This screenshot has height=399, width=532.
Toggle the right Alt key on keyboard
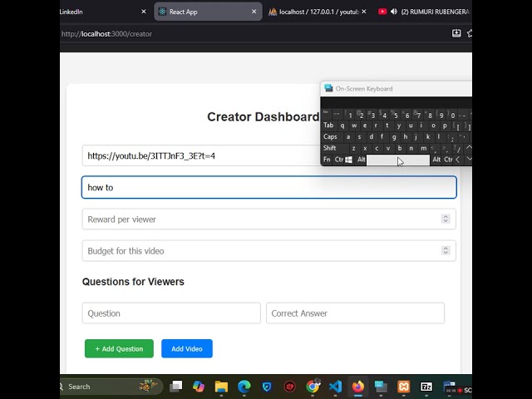[436, 160]
